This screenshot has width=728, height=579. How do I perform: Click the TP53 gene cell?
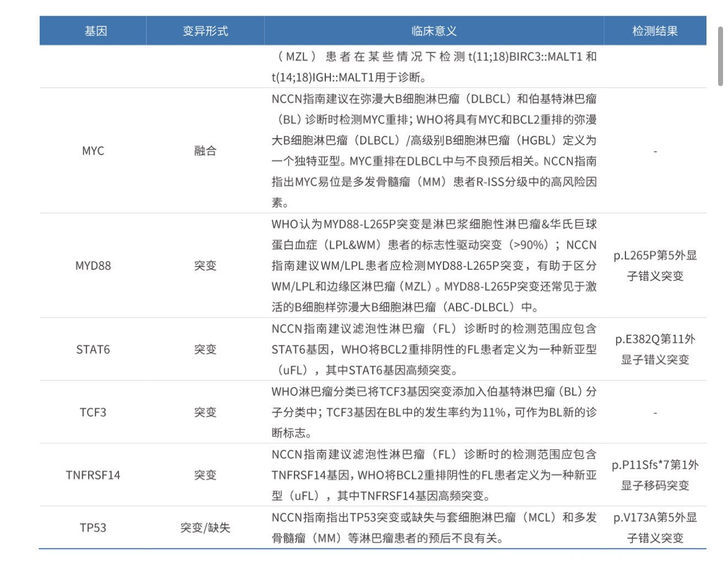[93, 528]
